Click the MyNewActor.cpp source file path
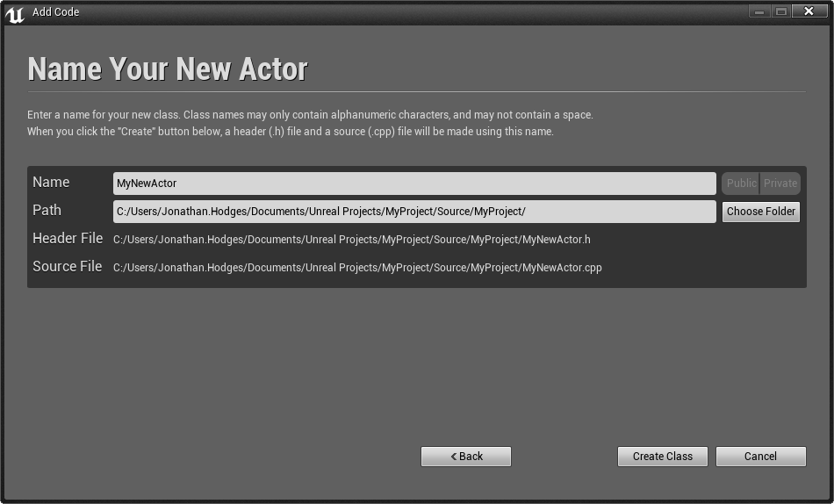The image size is (834, 504). [357, 268]
